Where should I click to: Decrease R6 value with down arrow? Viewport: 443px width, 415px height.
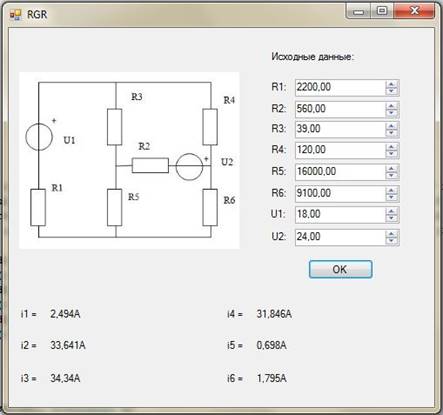pos(392,197)
